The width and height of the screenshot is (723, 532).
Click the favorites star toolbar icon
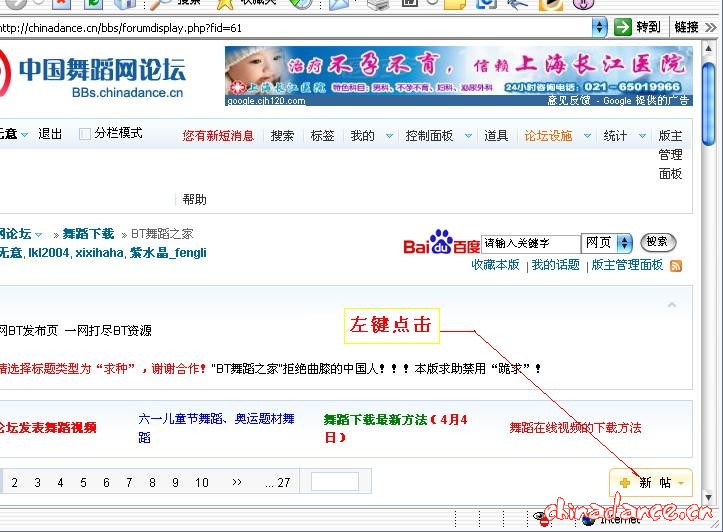(x=225, y=4)
